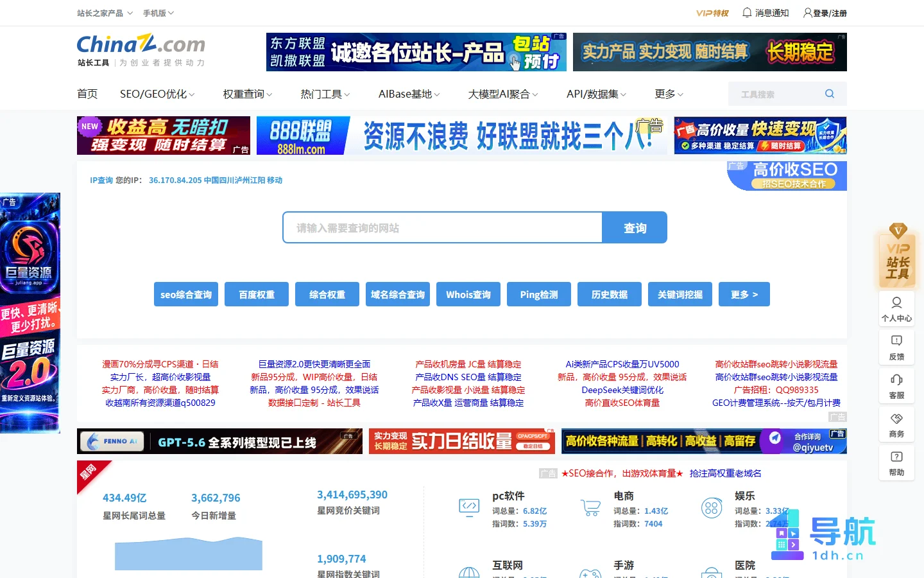Select the 关键词挖掘 button
This screenshot has height=578, width=924.
point(680,294)
